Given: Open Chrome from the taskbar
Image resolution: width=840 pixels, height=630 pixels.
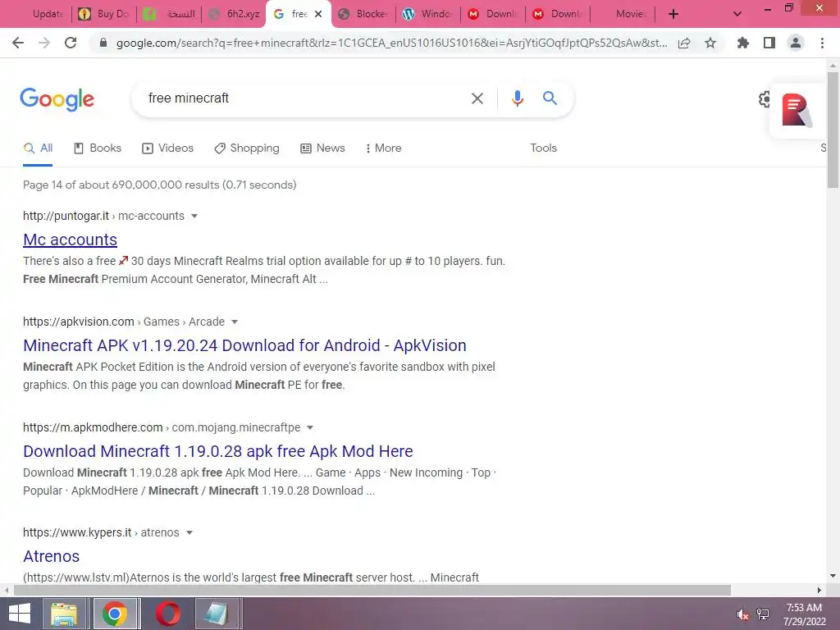Looking at the screenshot, I should coord(115,614).
